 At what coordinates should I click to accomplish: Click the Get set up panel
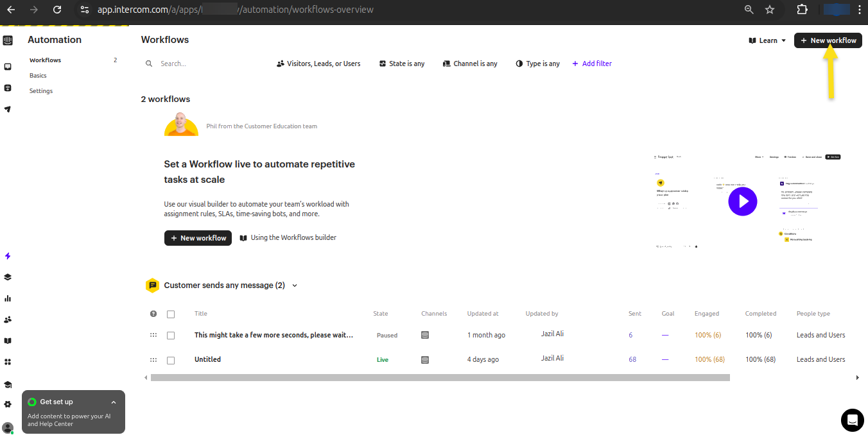[x=73, y=412]
